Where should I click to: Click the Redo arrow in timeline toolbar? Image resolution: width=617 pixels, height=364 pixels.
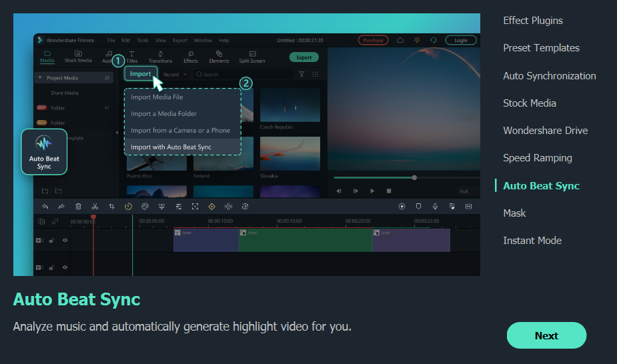coord(61,207)
